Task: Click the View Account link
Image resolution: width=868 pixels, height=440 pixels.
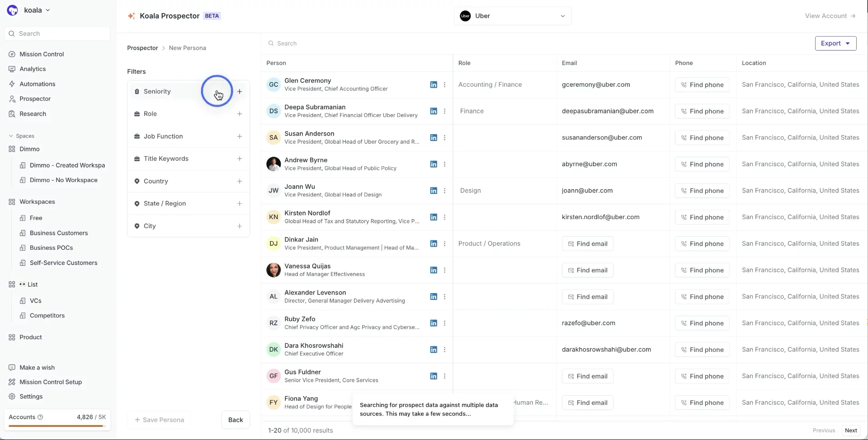Action: (830, 16)
